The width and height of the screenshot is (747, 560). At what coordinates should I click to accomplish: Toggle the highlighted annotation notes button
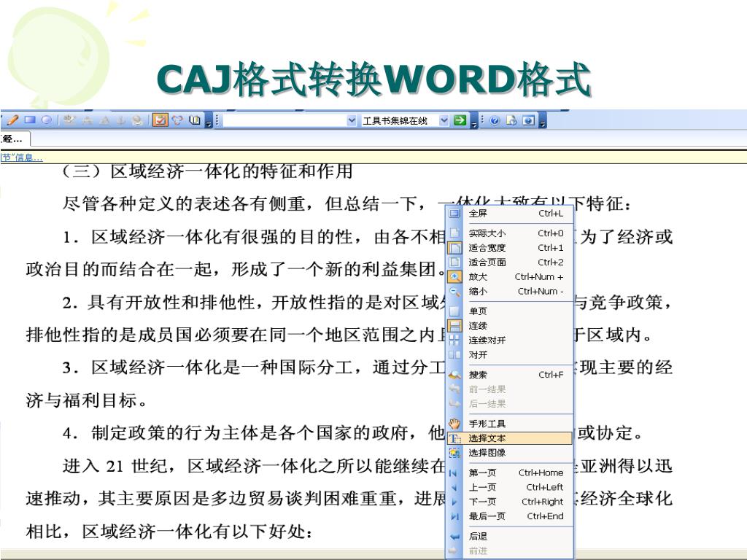(160, 120)
